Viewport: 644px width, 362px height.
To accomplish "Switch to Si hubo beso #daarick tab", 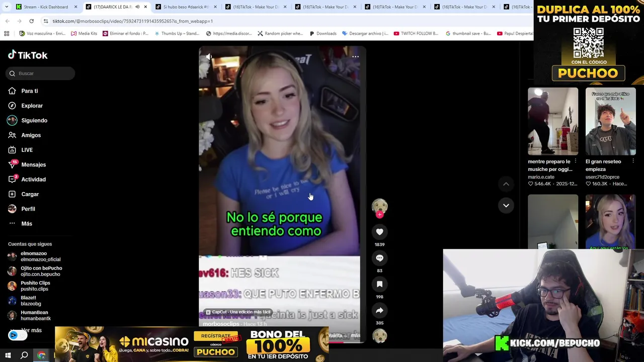I will pyautogui.click(x=186, y=7).
